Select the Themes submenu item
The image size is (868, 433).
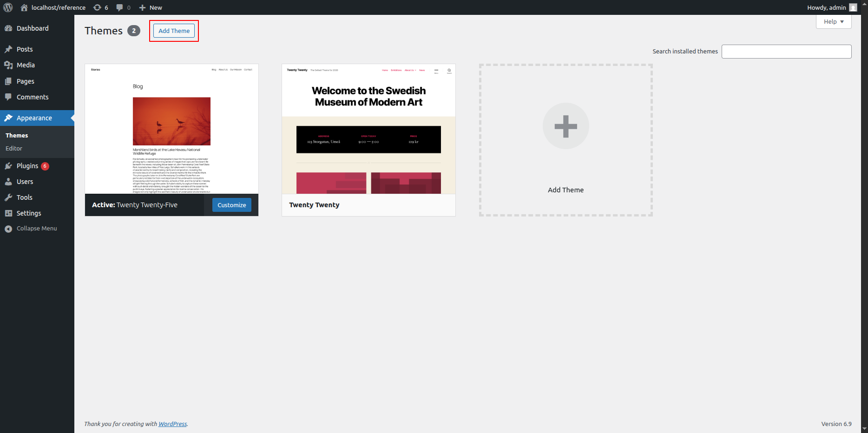17,135
